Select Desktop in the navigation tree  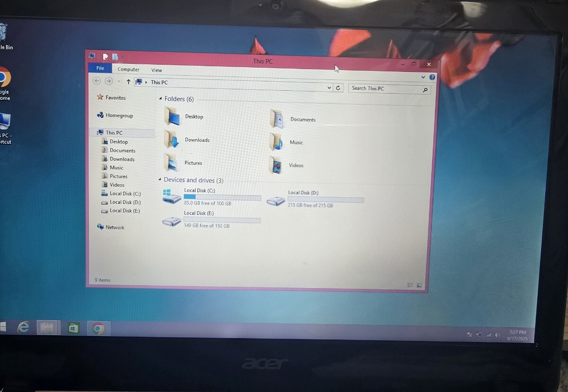[118, 141]
